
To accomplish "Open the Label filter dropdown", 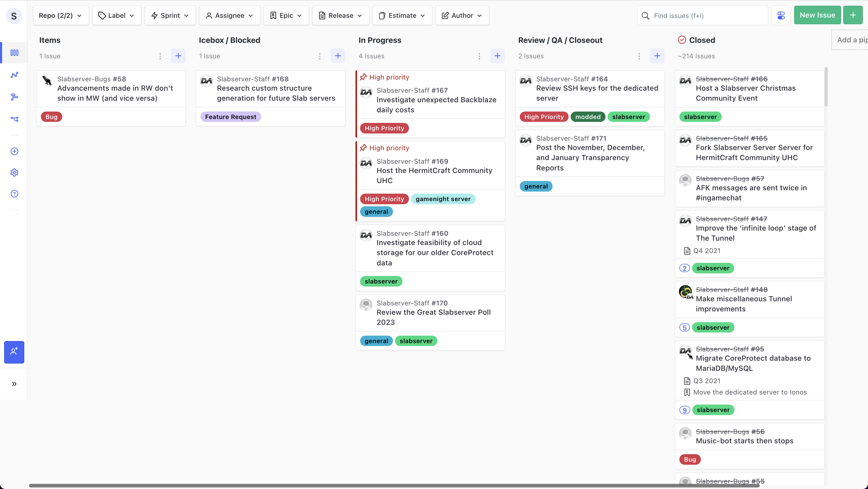I will (x=117, y=15).
